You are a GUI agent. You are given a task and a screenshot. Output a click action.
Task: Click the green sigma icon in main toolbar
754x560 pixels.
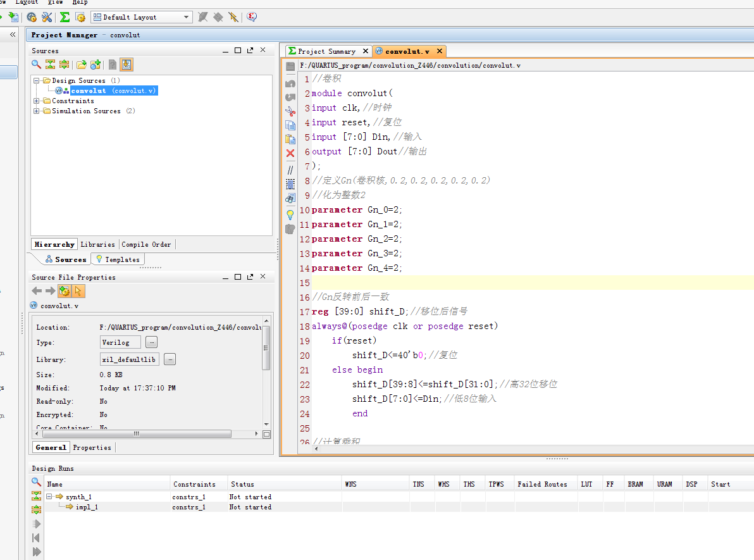click(65, 17)
